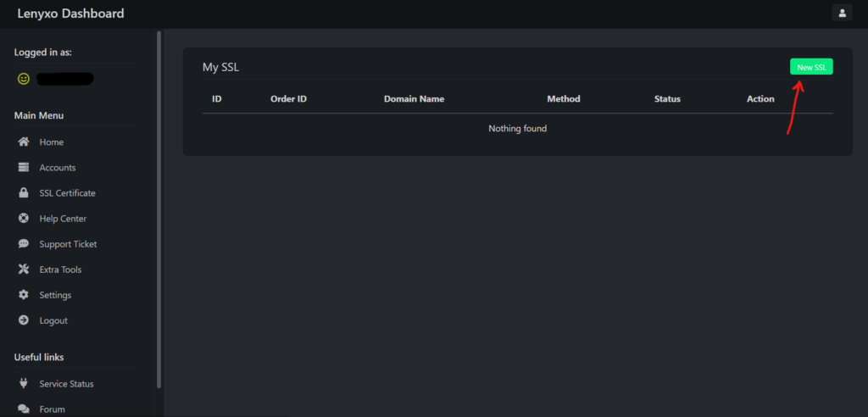868x417 pixels.
Task: Click the Service Status plug icon
Action: tap(23, 383)
